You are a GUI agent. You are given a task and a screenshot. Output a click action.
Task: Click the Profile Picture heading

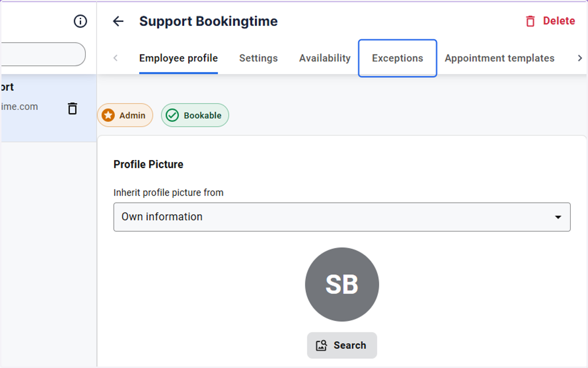(x=148, y=164)
